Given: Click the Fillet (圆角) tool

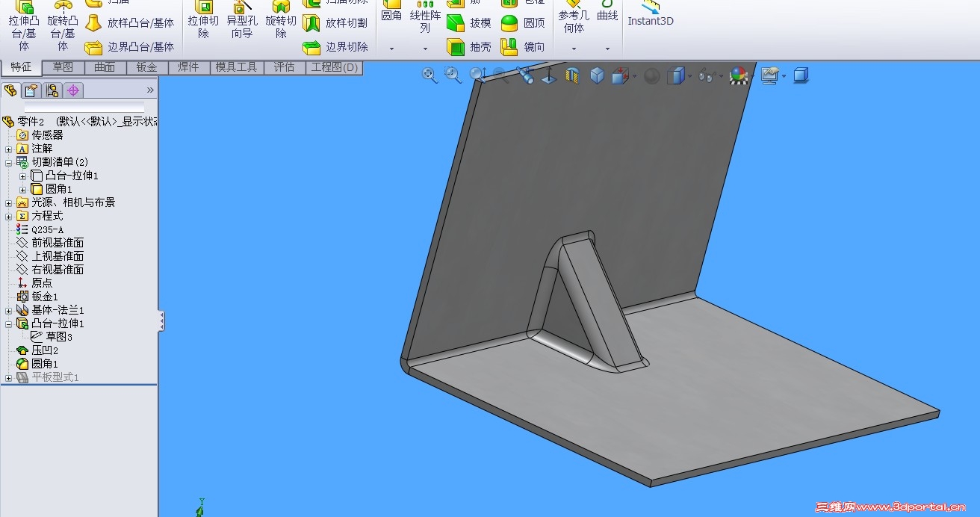Looking at the screenshot, I should pos(391,10).
